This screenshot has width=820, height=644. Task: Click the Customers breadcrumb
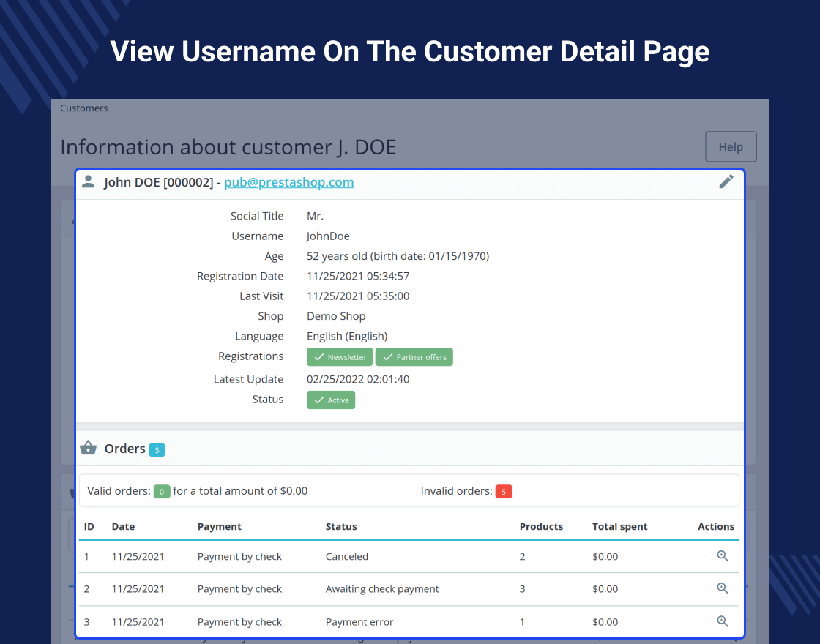83,108
